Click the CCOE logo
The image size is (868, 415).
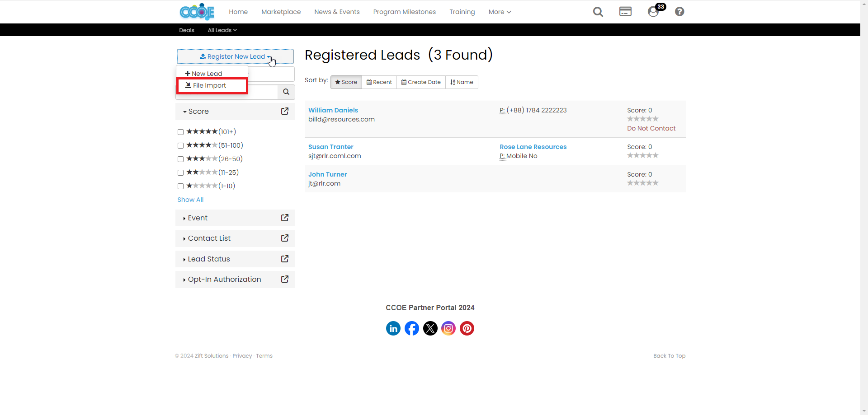pyautogui.click(x=197, y=12)
